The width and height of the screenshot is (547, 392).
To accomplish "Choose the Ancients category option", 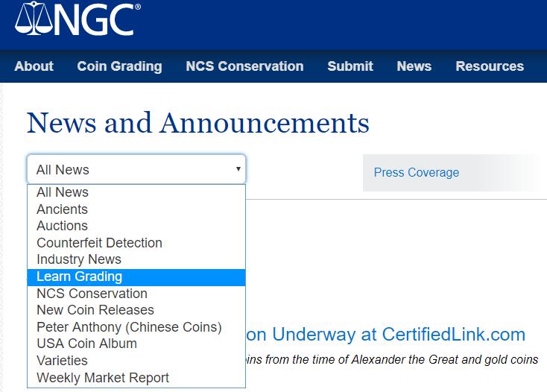I will click(x=136, y=209).
